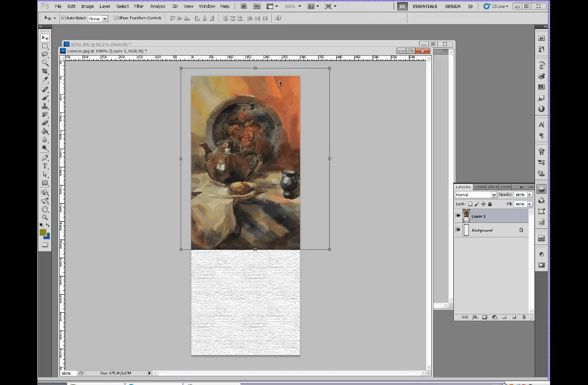Open the Fill slider arrow

(530, 204)
